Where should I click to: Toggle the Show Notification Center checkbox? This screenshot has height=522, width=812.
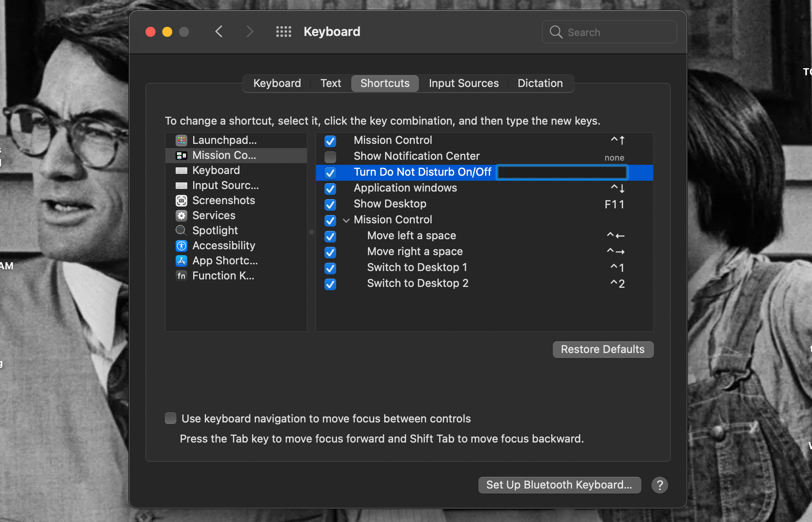click(x=330, y=156)
